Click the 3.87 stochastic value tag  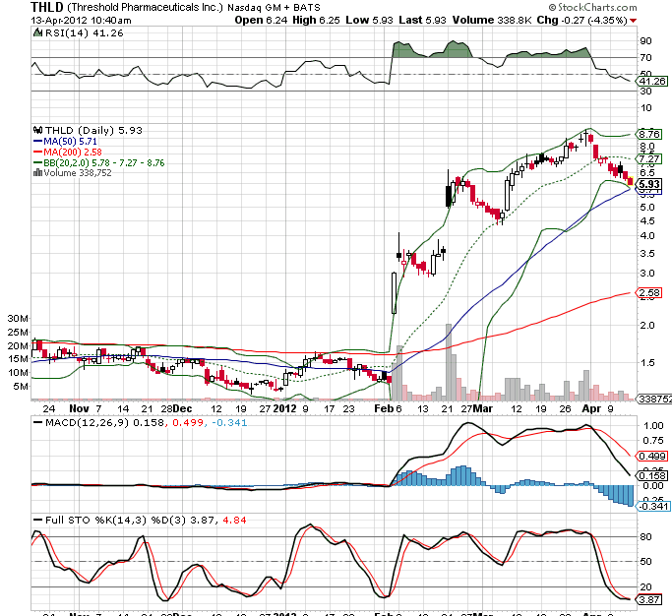point(648,599)
